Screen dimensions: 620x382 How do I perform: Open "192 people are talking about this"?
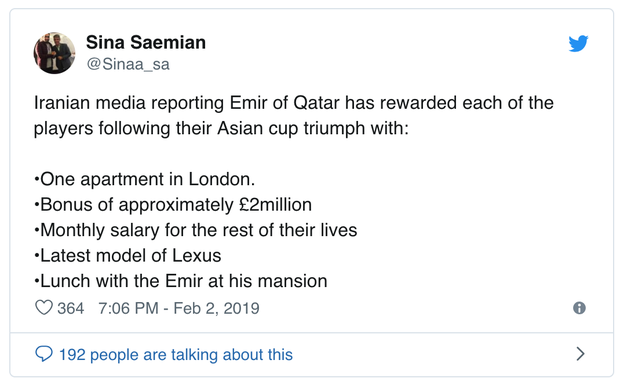tap(176, 354)
